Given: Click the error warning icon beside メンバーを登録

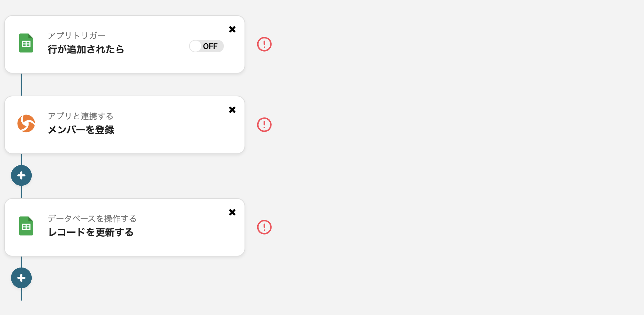Looking at the screenshot, I should tap(264, 125).
